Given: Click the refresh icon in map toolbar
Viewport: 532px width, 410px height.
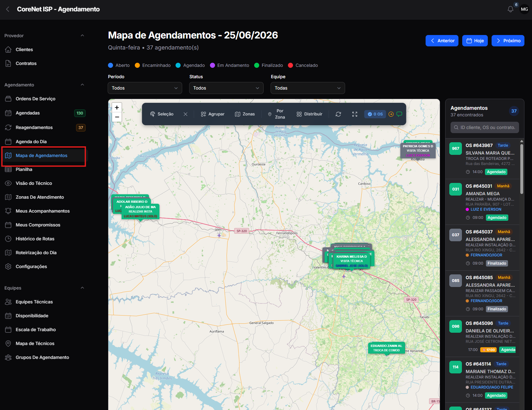Looking at the screenshot, I should 338,114.
